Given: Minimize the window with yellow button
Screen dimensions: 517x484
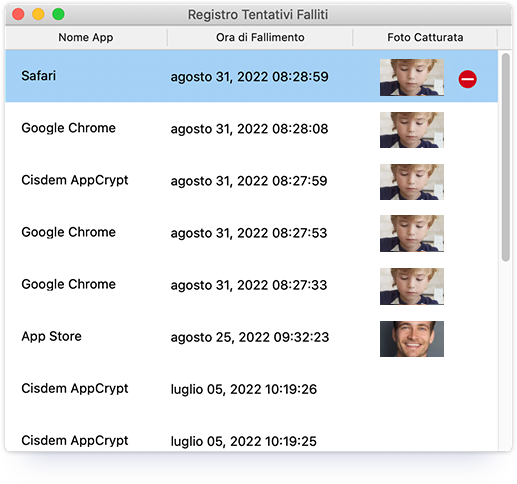Looking at the screenshot, I should (x=38, y=14).
